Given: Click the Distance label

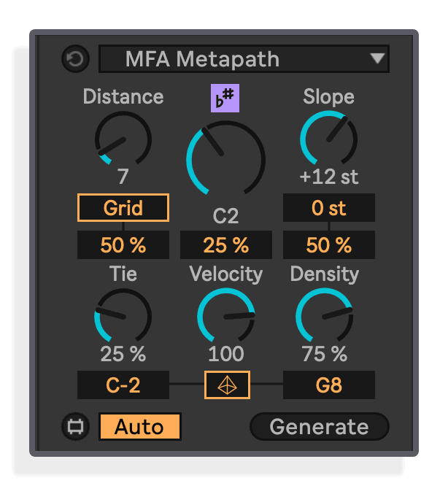Looking at the screenshot, I should pos(123,96).
